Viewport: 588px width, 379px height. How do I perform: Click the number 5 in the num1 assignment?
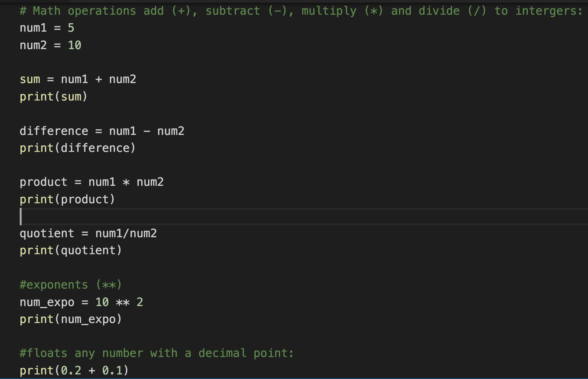71,28
